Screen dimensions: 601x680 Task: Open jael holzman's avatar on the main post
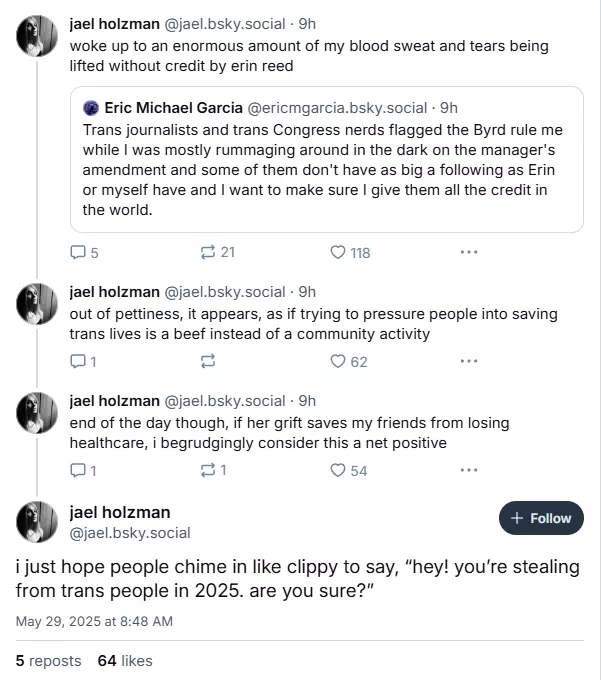(37, 521)
